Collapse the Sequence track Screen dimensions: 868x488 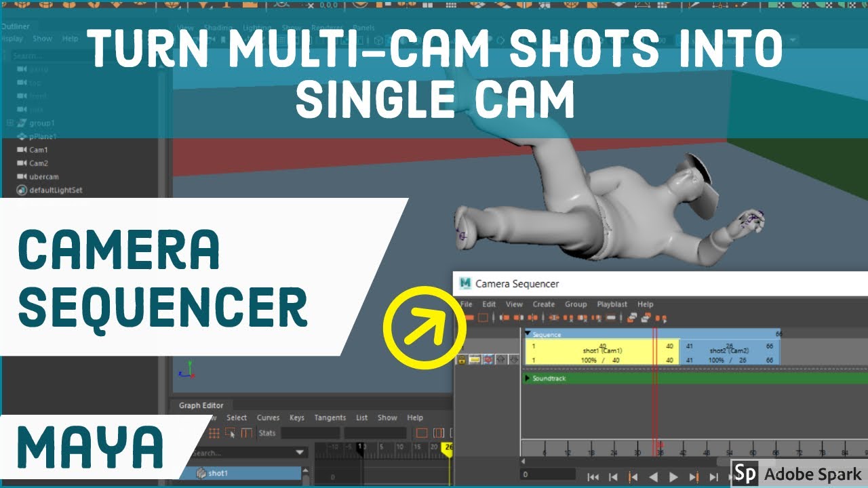pyautogui.click(x=528, y=333)
